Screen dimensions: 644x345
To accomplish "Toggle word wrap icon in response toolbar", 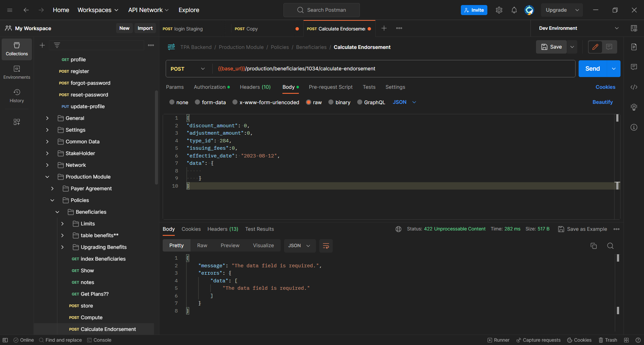I will point(326,246).
